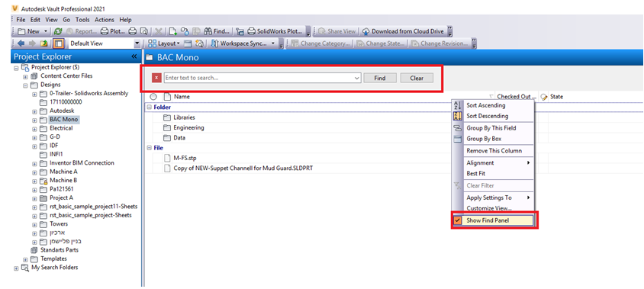644x289 pixels.
Task: Choose Remove This Column from the context menu
Action: (494, 151)
